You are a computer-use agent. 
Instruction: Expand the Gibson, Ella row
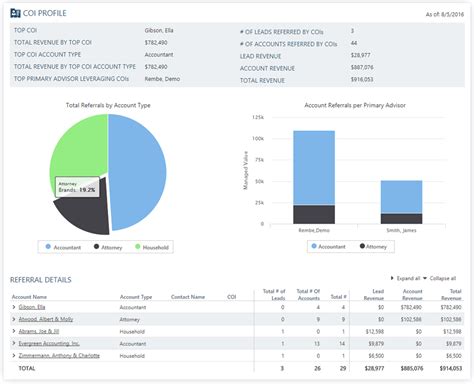tap(14, 307)
